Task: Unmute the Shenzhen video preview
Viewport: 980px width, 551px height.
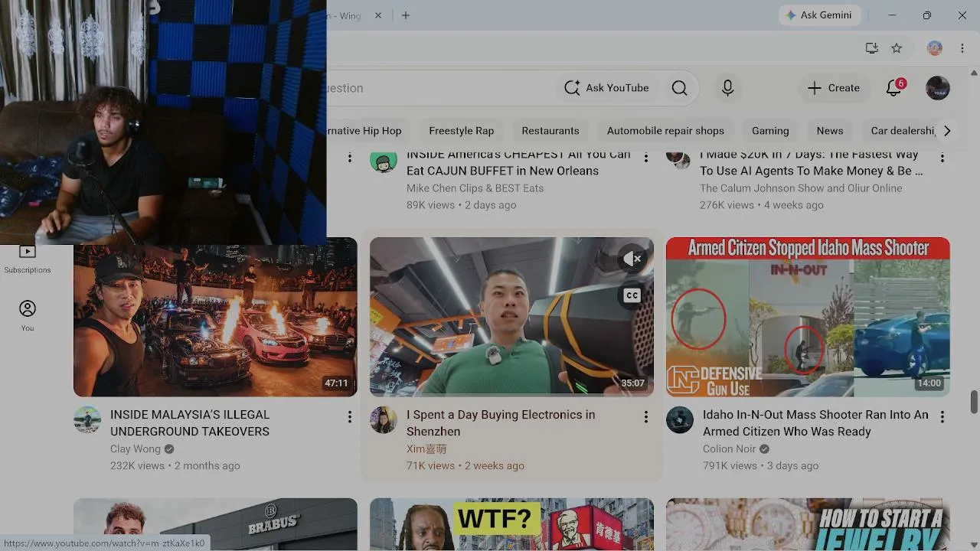Action: [632, 259]
